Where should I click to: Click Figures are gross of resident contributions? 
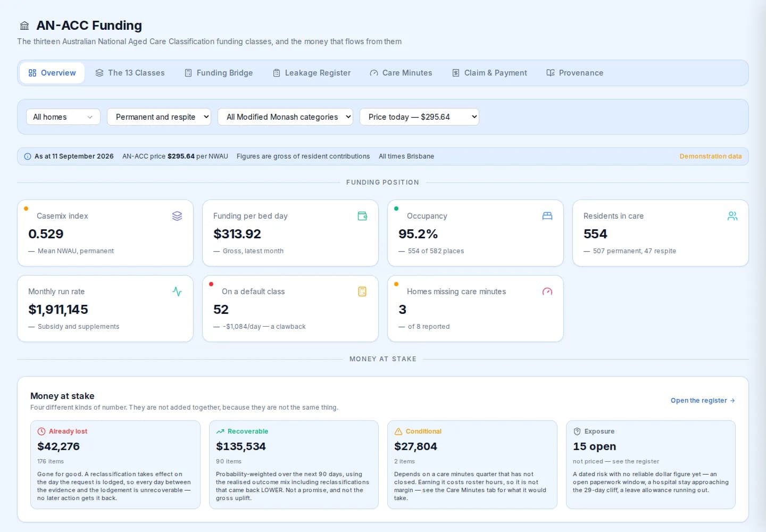[303, 156]
